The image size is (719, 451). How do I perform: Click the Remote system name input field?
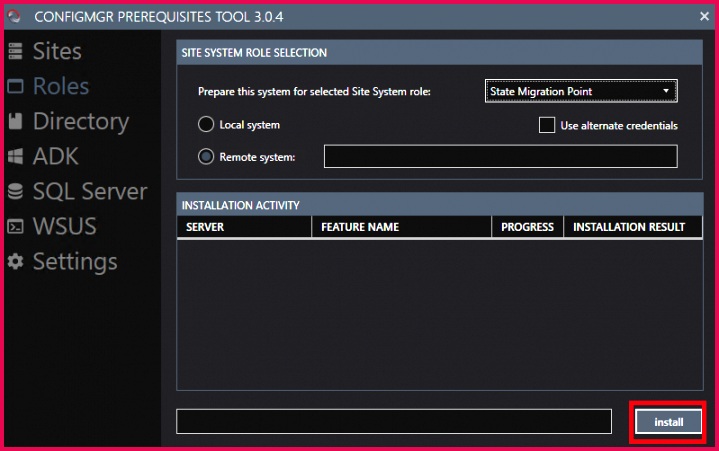[500, 156]
